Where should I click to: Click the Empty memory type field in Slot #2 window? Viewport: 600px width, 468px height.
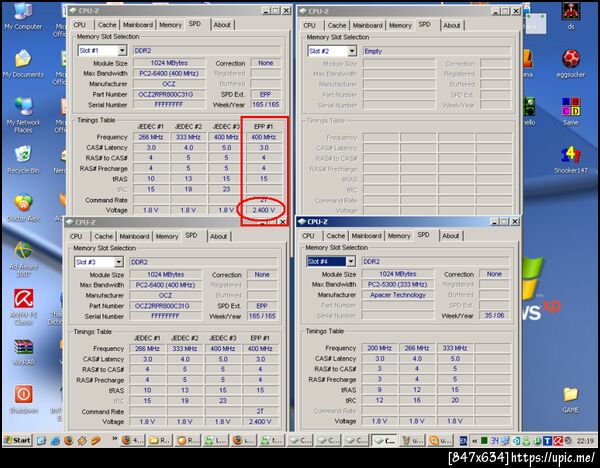[437, 51]
